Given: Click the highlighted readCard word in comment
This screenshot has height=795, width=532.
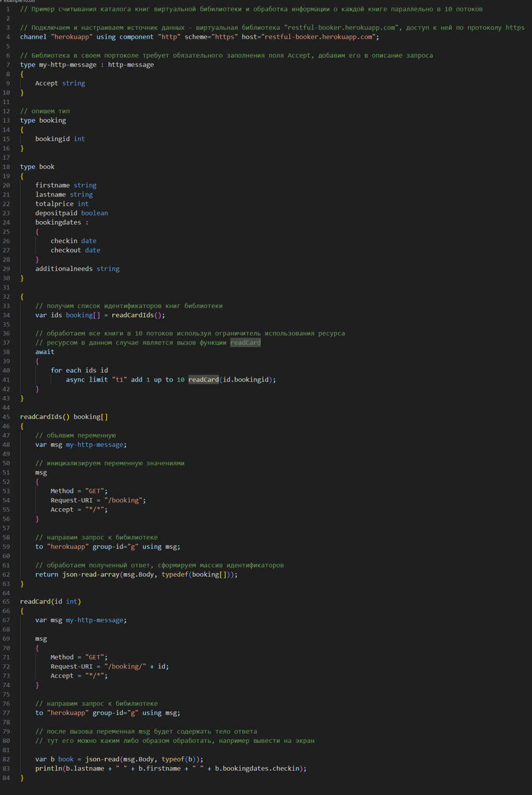Looking at the screenshot, I should (x=245, y=343).
